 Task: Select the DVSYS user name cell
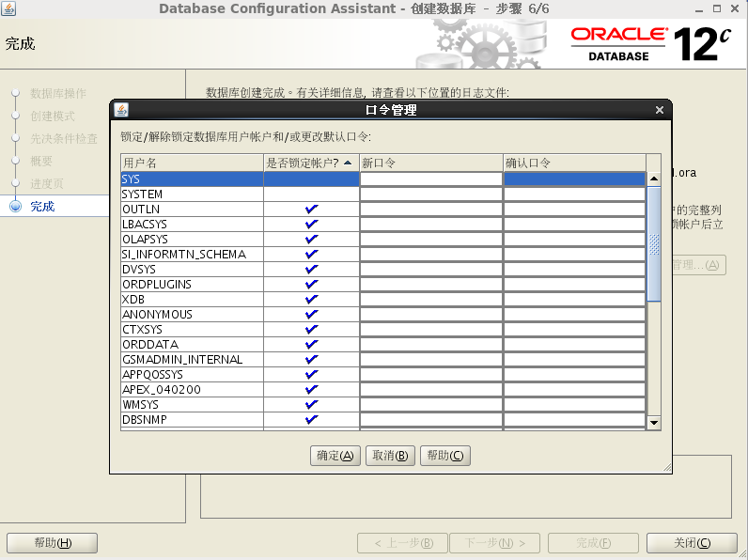193,269
